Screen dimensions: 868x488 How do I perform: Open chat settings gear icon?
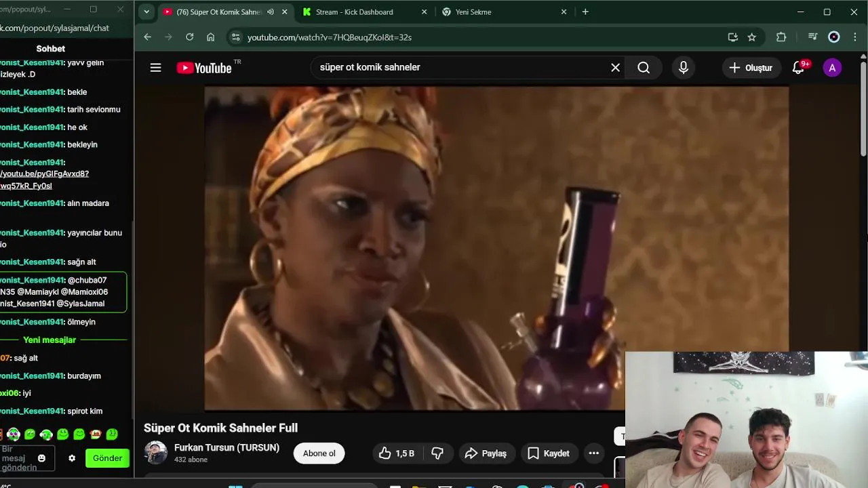[x=72, y=458]
